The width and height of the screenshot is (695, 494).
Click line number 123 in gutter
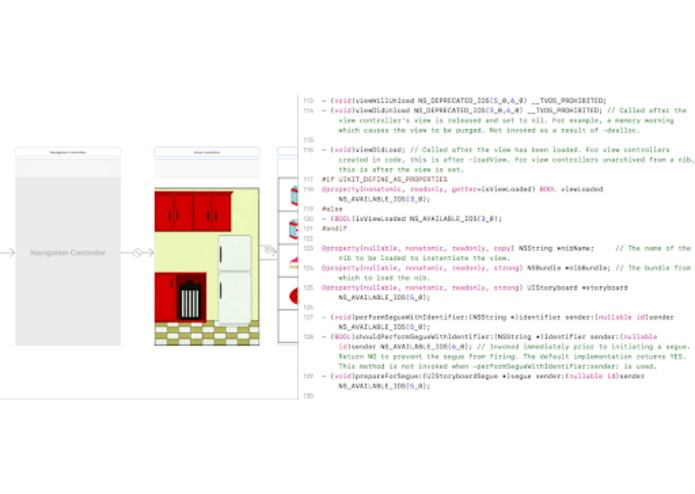[x=308, y=248]
